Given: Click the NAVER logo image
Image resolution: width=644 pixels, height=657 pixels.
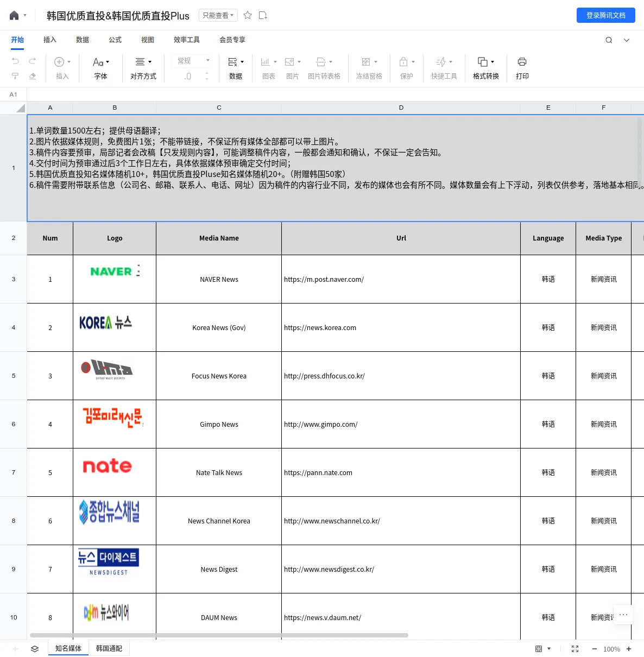Looking at the screenshot, I should (115, 270).
